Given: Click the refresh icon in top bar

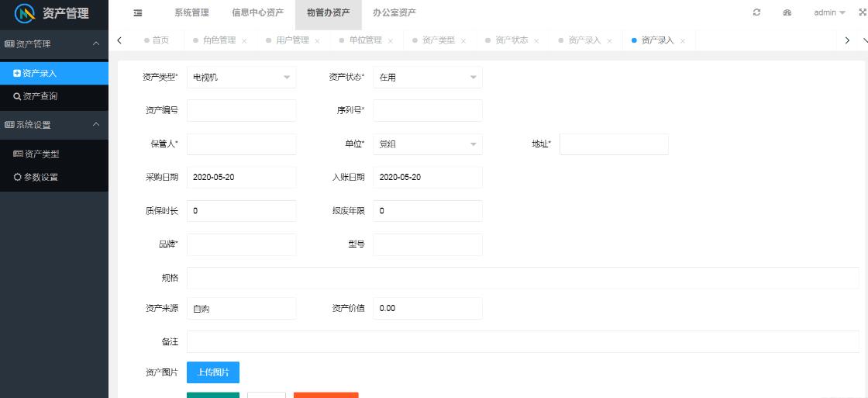Looking at the screenshot, I should pos(756,13).
